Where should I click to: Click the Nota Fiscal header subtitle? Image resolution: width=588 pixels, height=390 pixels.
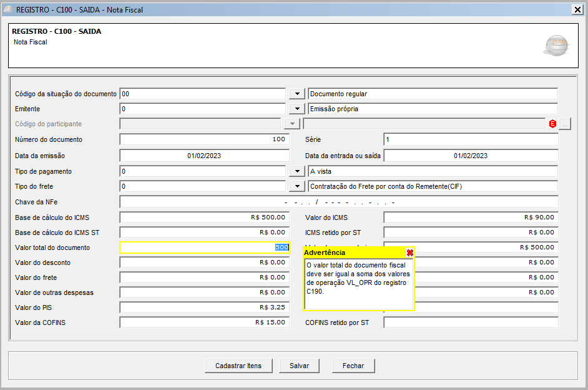[31, 42]
